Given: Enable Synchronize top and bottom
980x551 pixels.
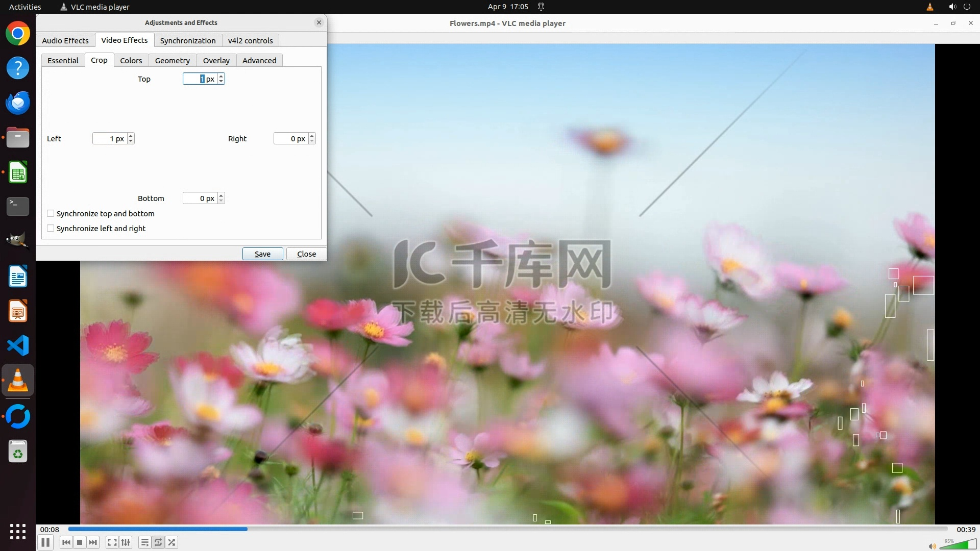Looking at the screenshot, I should point(51,213).
